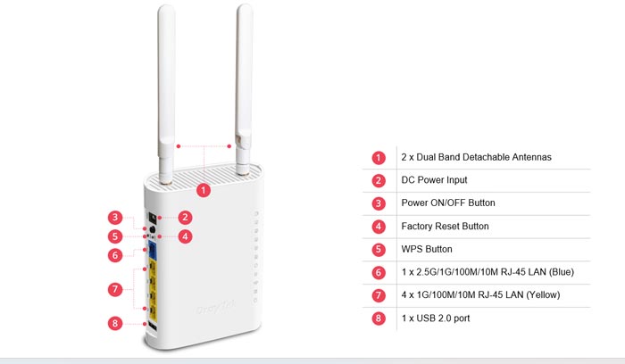The height and width of the screenshot is (364, 625).
Task: Click 'WPS Button' legend entry
Action: coord(427,249)
